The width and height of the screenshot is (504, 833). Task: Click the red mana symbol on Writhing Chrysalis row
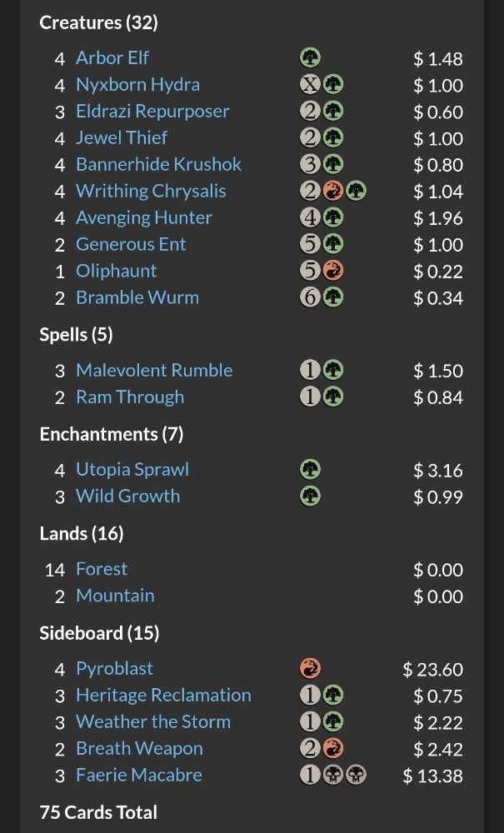point(333,192)
